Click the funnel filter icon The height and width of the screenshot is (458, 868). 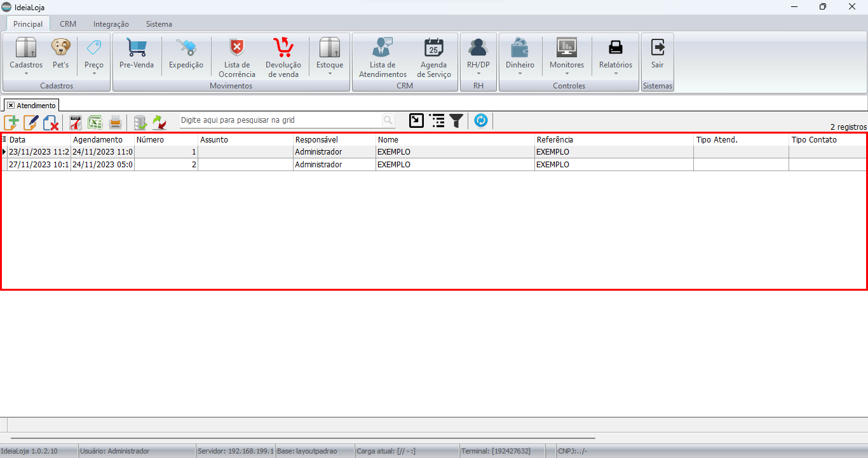[x=456, y=121]
